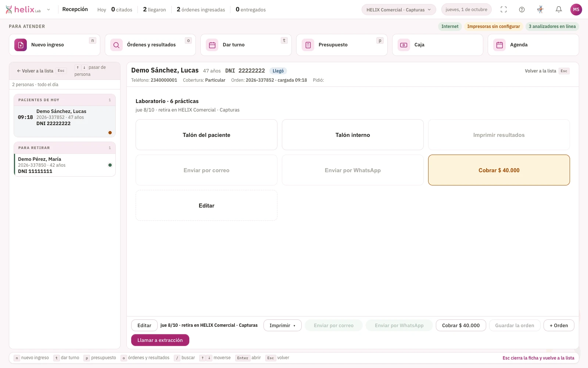Click Editar in the bottom action bar
The height and width of the screenshot is (368, 588).
pos(144,325)
